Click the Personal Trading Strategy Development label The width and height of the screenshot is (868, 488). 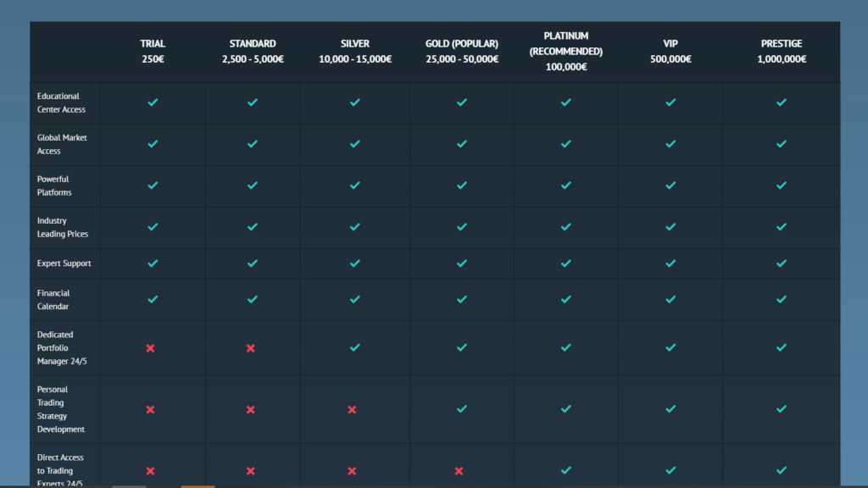coord(61,409)
